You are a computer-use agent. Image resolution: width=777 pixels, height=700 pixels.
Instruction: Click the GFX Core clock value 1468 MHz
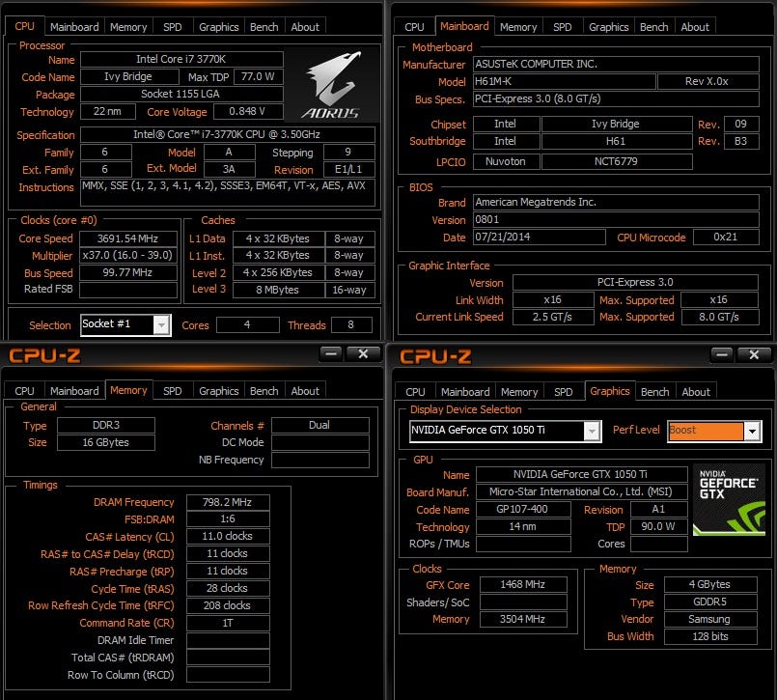[523, 584]
